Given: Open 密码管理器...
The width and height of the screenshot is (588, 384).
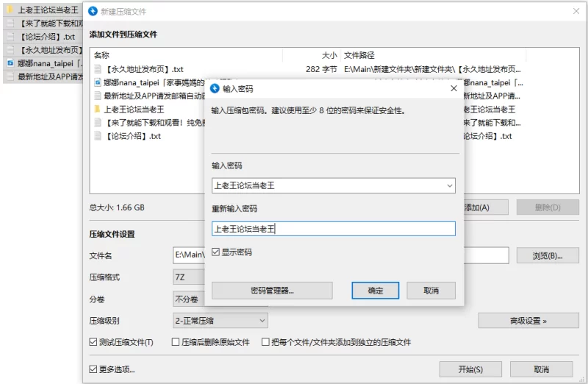Looking at the screenshot, I should (272, 291).
